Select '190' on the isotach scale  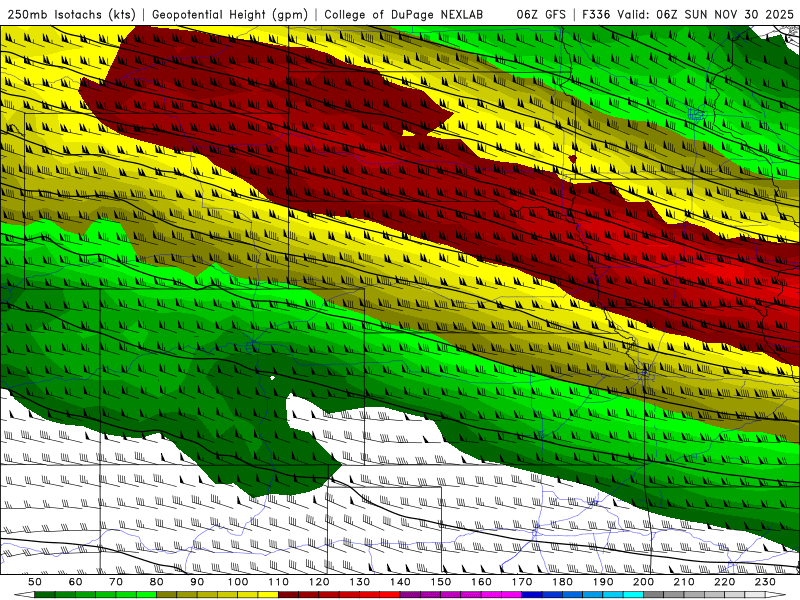603,582
